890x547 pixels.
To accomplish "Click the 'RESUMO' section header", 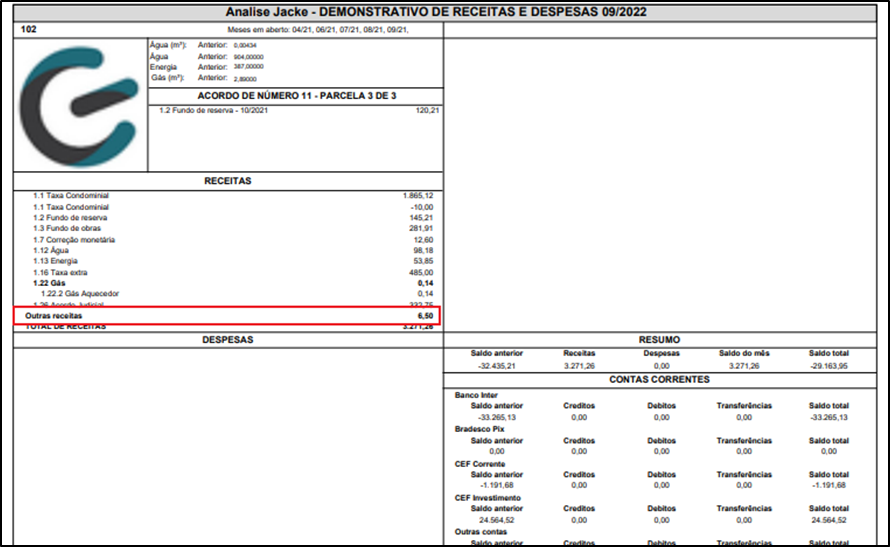I will click(659, 340).
